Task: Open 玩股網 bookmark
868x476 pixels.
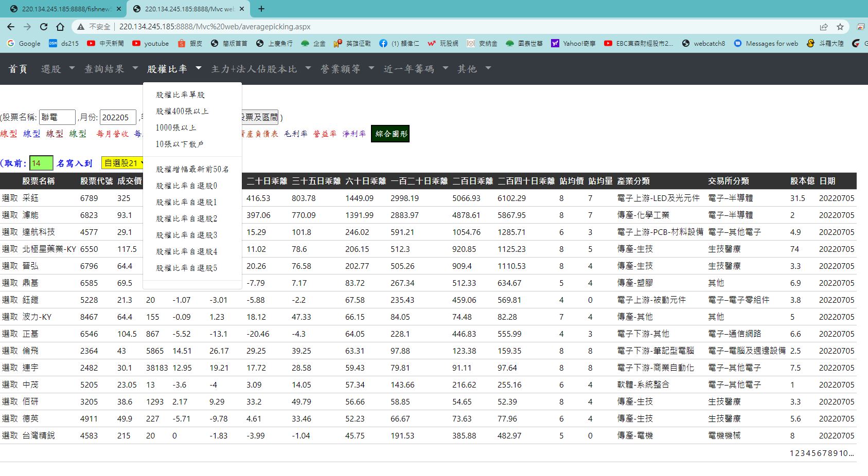Action: coord(443,44)
